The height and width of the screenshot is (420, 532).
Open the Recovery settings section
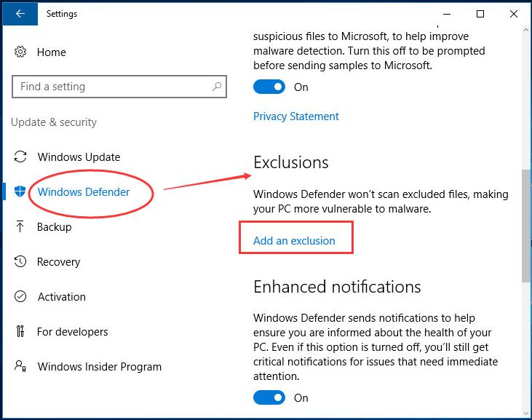click(58, 262)
